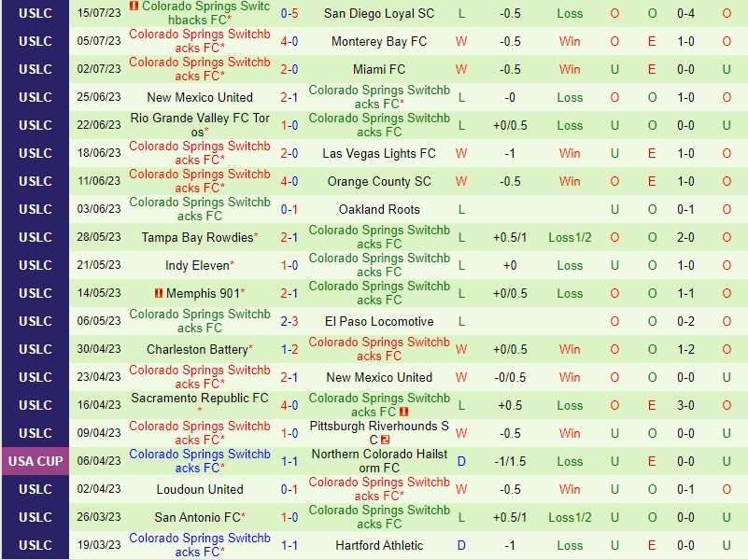Viewport: 748px width, 560px height.
Task: Open Charleston Battery team link
Action: (x=197, y=349)
